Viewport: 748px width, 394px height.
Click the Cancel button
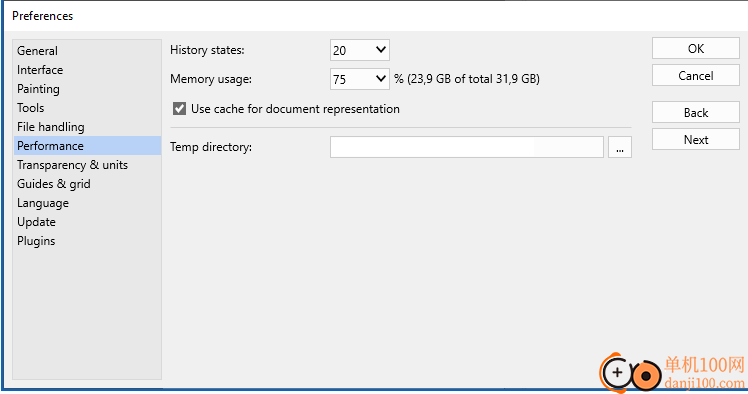(696, 75)
